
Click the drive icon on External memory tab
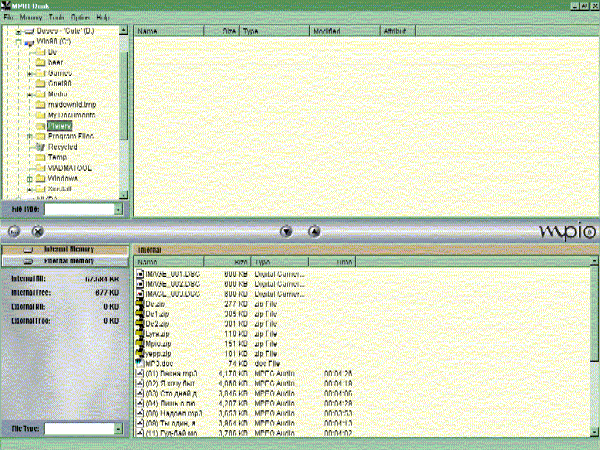[x=28, y=261]
